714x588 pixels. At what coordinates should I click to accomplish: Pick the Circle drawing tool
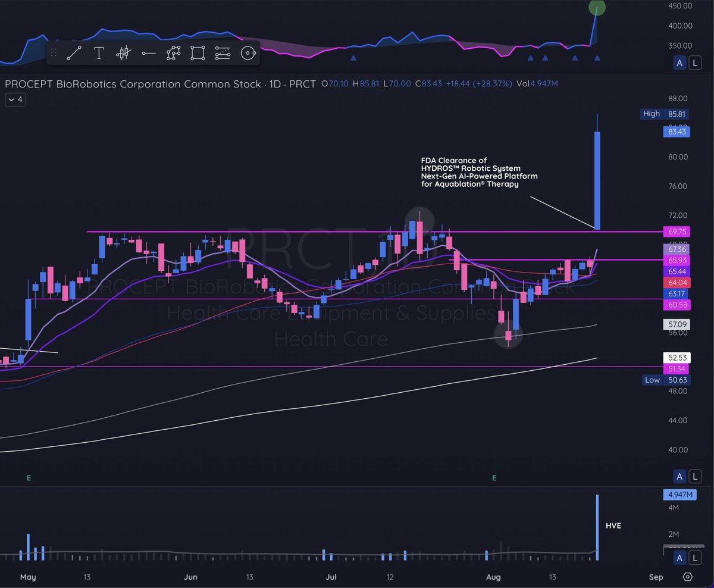[248, 53]
